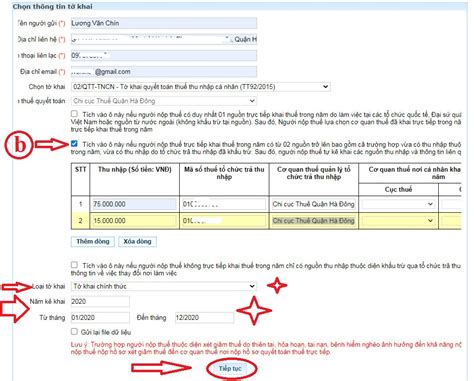Edit the income field showing 15.000.000
Image resolution: width=474 pixels, height=381 pixels.
pos(135,220)
